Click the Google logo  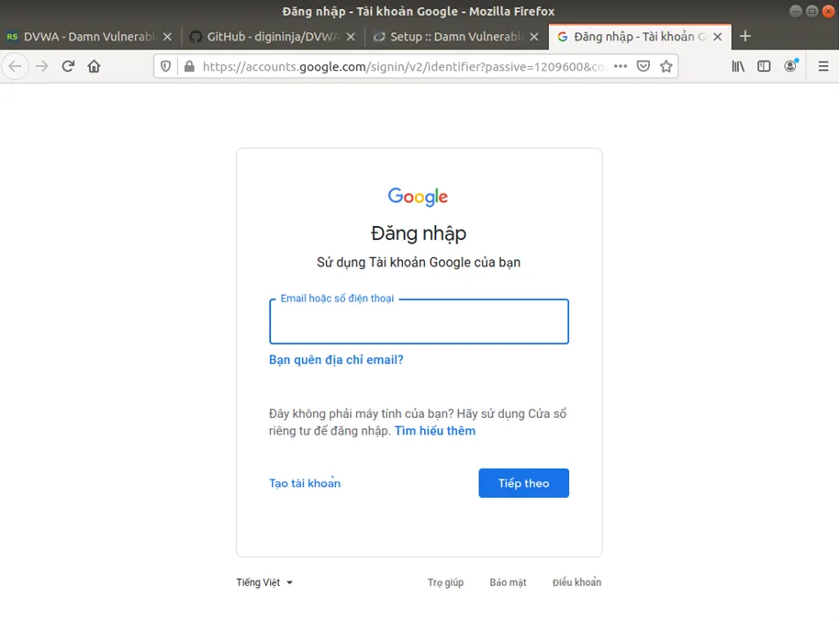[418, 197]
